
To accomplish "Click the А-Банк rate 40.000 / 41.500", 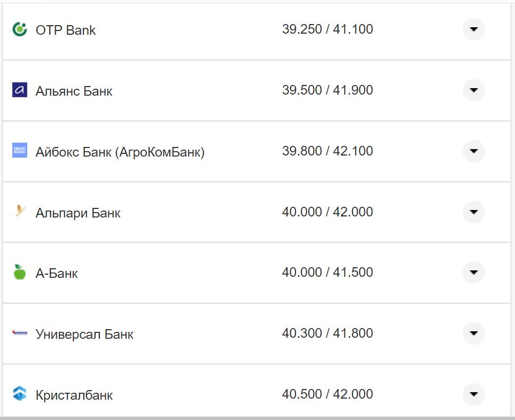I will [x=327, y=273].
